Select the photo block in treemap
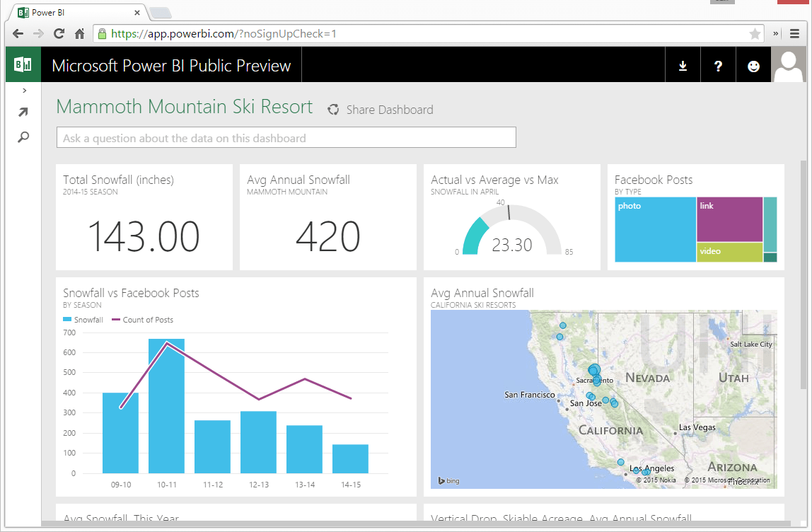 coord(655,230)
